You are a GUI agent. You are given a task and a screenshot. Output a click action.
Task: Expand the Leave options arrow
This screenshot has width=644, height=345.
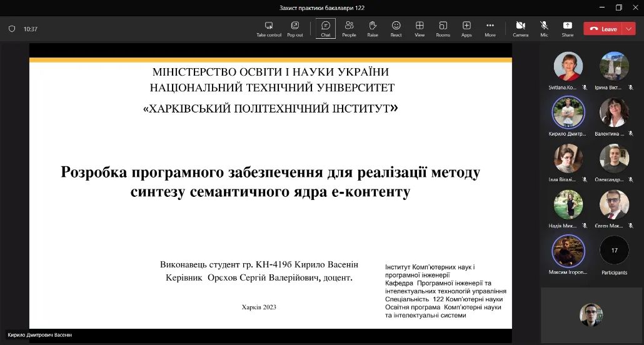click(629, 29)
